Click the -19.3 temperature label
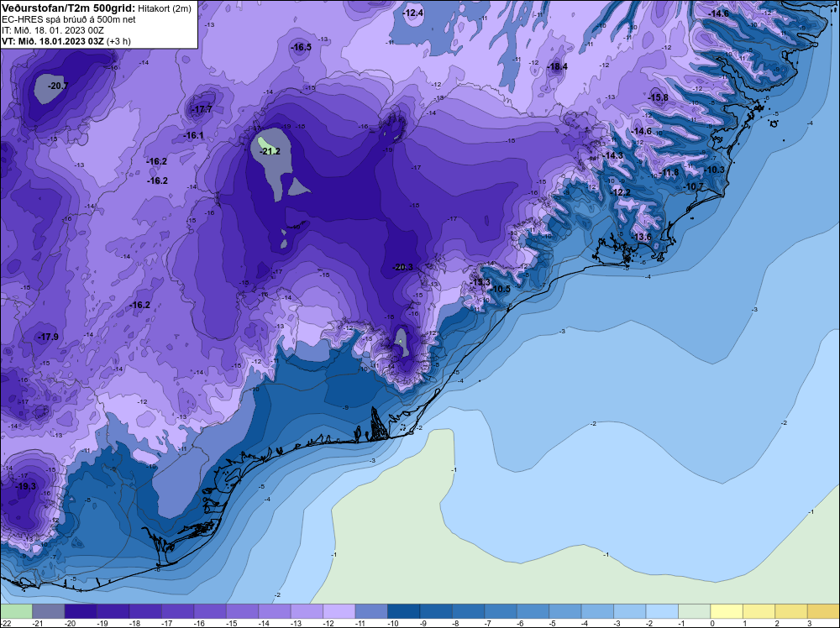Viewport: 840px width, 628px height. point(26,486)
